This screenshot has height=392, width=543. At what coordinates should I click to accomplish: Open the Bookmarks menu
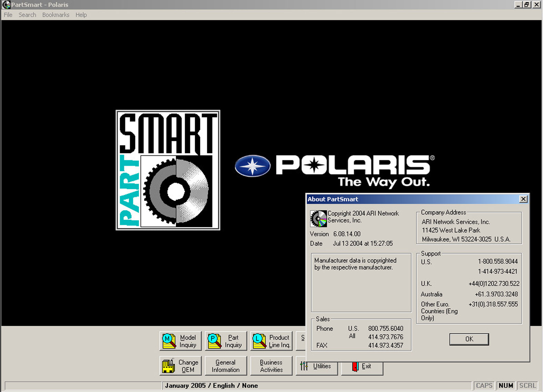tap(56, 15)
